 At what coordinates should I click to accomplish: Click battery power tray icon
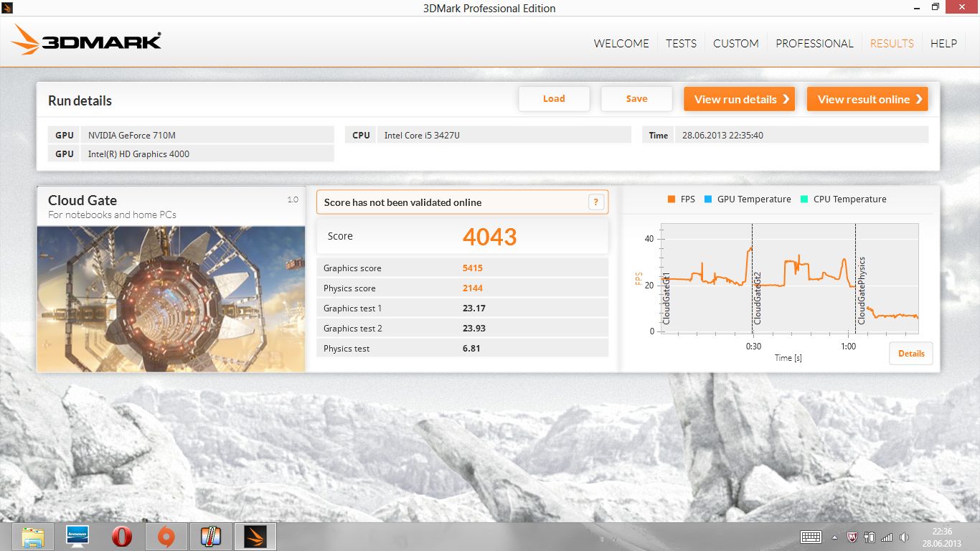[x=870, y=537]
